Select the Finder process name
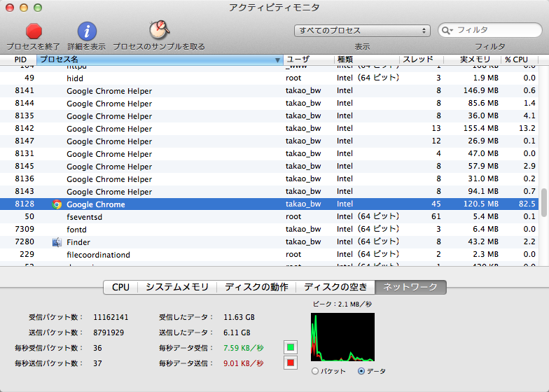 tap(78, 242)
